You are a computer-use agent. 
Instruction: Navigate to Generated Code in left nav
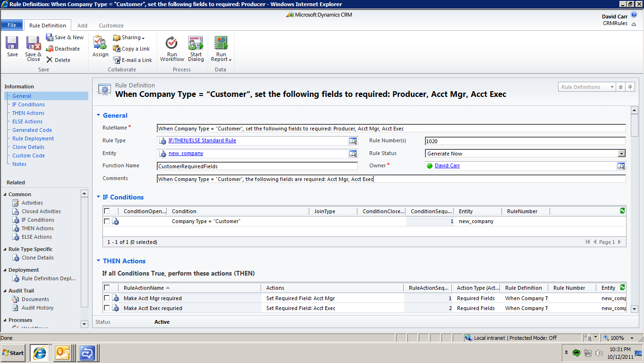point(32,130)
